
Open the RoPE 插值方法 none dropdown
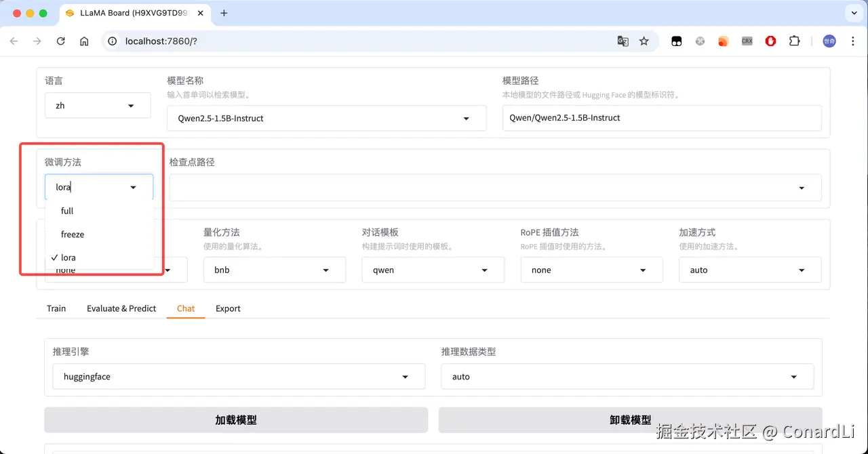pos(592,270)
